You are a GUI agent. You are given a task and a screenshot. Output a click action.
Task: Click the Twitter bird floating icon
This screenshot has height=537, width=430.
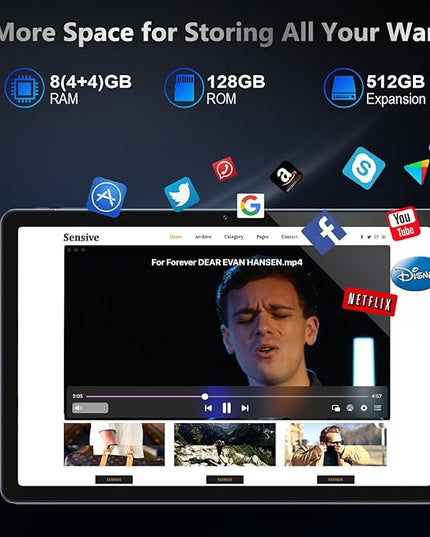click(x=181, y=194)
